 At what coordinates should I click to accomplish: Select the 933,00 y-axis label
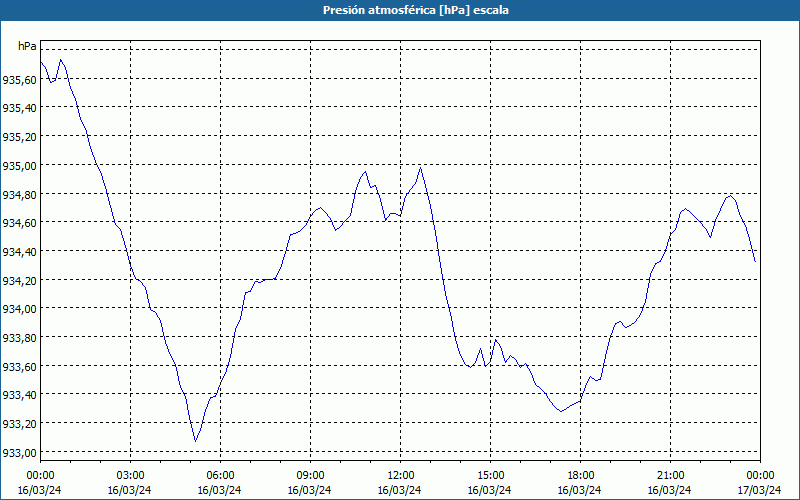point(20,453)
